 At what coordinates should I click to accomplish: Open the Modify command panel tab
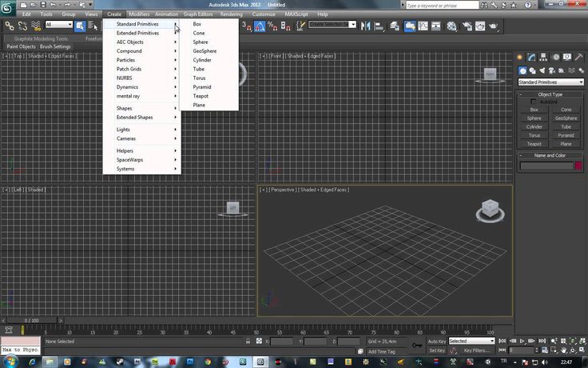(533, 58)
